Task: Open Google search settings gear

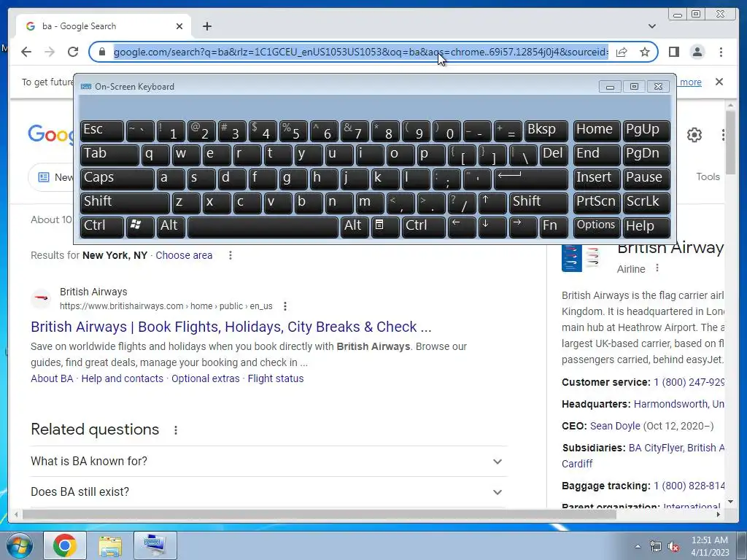Action: (x=694, y=135)
